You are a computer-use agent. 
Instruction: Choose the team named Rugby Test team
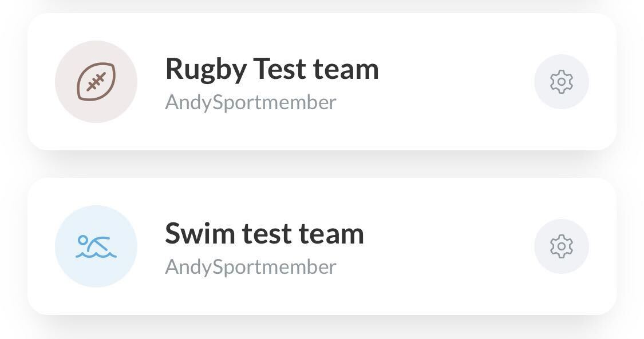[x=322, y=82]
